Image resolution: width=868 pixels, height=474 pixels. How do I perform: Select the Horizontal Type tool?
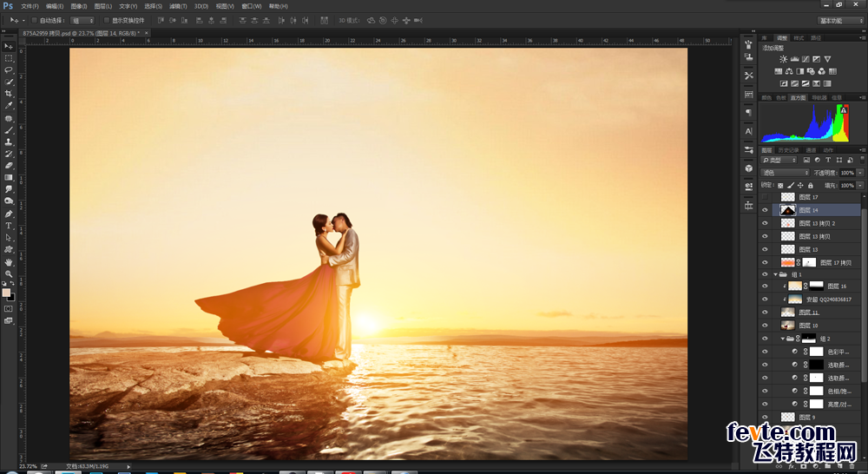click(x=9, y=226)
